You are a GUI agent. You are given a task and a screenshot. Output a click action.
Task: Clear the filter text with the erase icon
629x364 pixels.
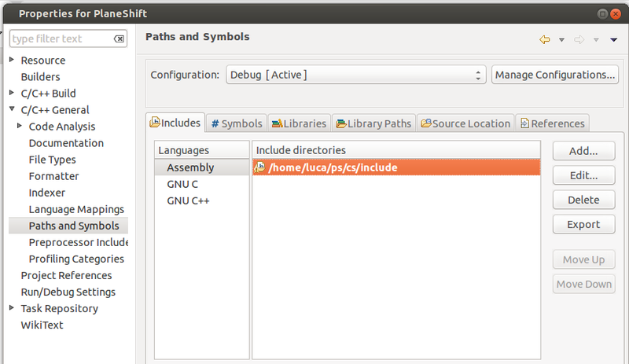pos(119,39)
